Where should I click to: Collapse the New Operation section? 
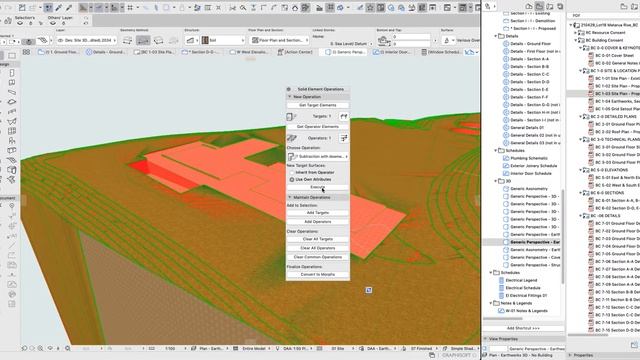click(x=290, y=97)
